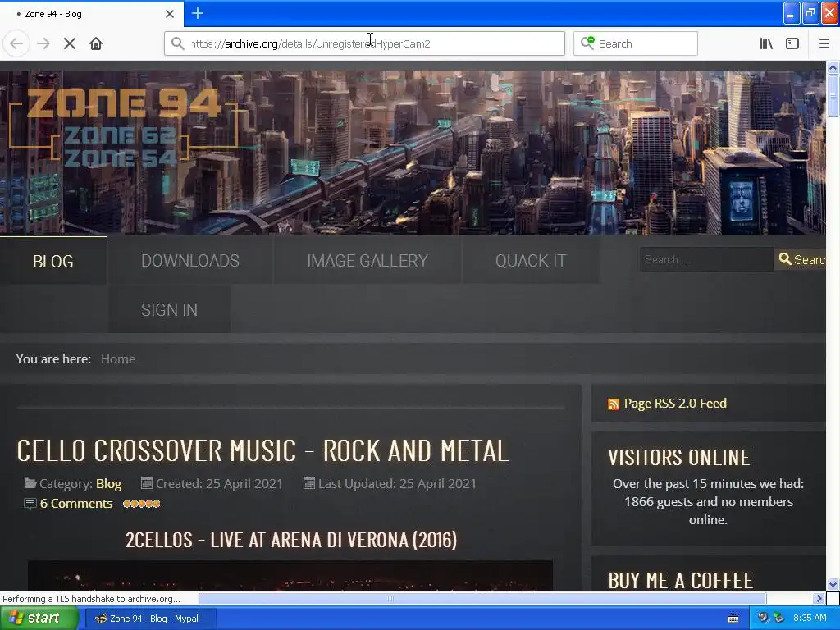Viewport: 840px width, 630px height.
Task: Open the DOWNLOADS navigation tab
Action: pos(190,261)
